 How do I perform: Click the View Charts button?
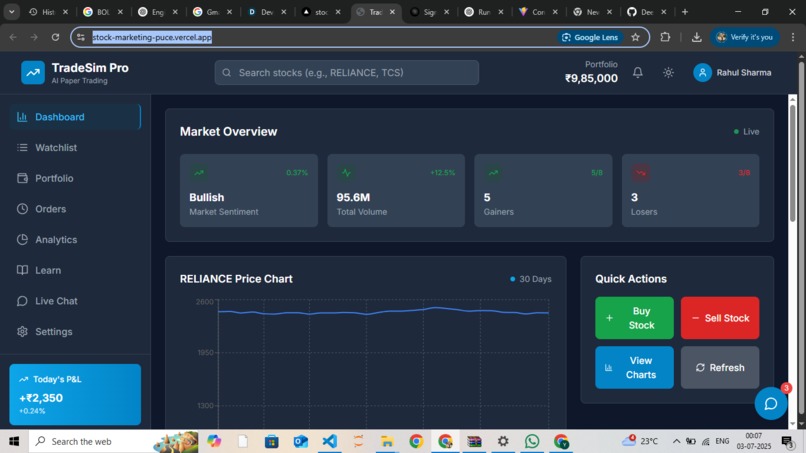(634, 367)
